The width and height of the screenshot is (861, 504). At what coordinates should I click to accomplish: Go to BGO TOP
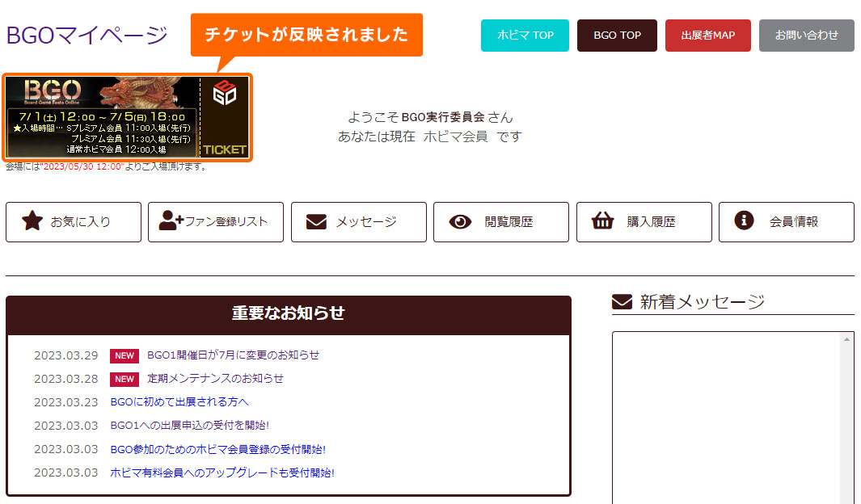617,35
